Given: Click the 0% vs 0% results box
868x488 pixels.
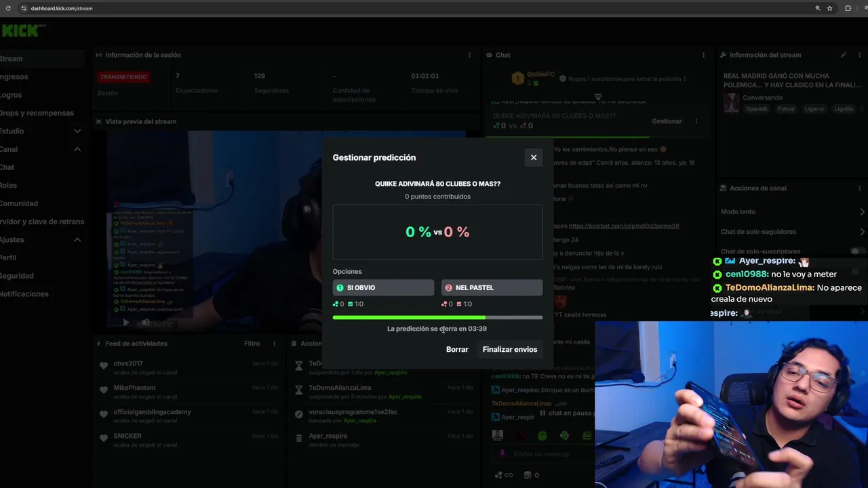Looking at the screenshot, I should (x=437, y=232).
